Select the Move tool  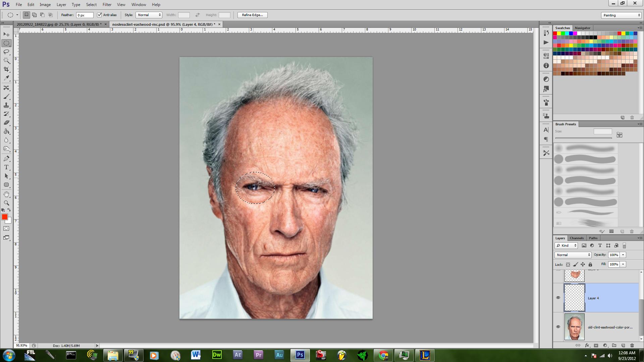6,35
